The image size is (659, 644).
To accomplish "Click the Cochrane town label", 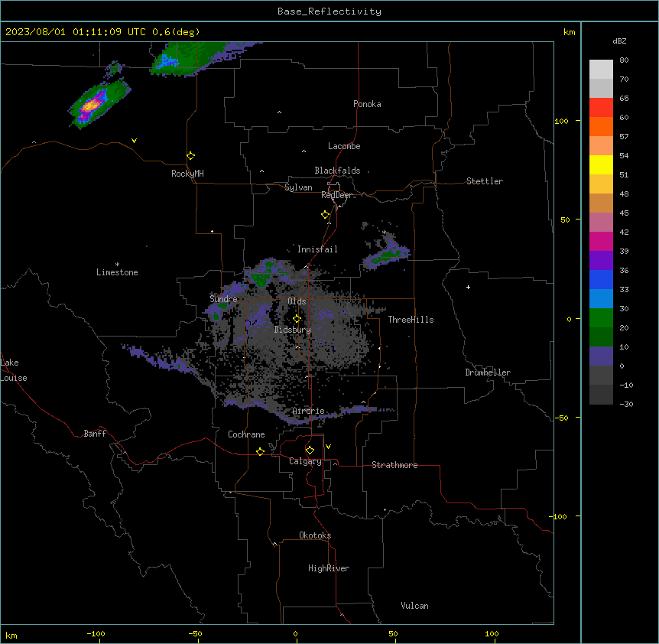I will coord(246,434).
